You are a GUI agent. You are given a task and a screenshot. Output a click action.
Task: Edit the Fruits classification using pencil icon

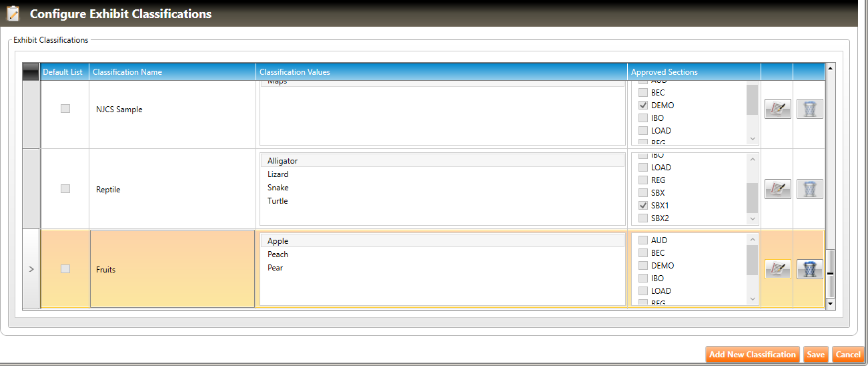point(777,269)
